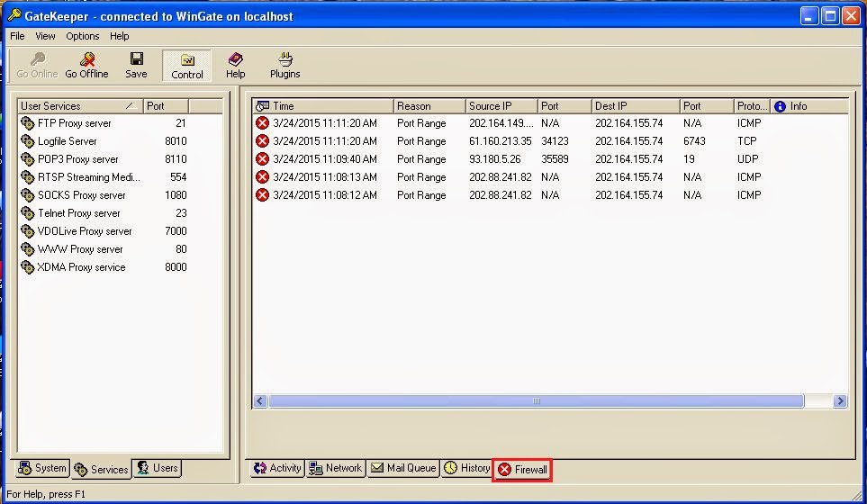Viewport: 867px width, 504px height.
Task: Click the Go Offline toolbar icon
Action: (87, 58)
